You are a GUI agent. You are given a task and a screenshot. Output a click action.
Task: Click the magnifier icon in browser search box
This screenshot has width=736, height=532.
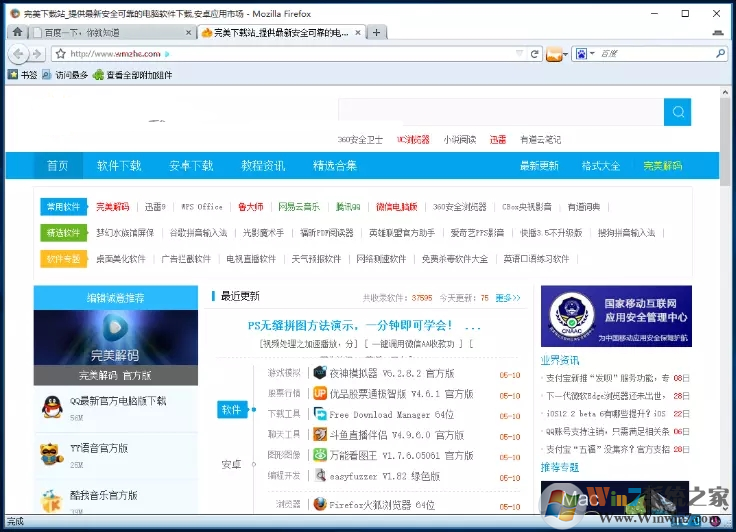click(x=720, y=53)
